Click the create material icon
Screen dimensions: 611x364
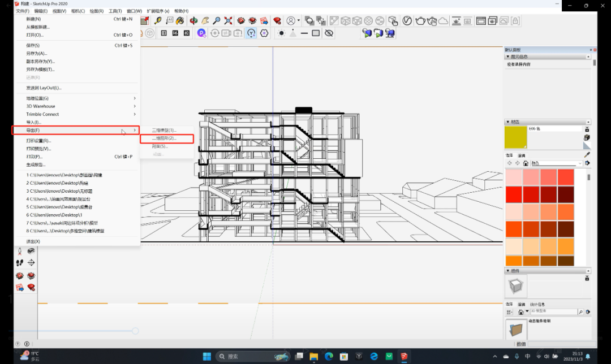tap(587, 138)
